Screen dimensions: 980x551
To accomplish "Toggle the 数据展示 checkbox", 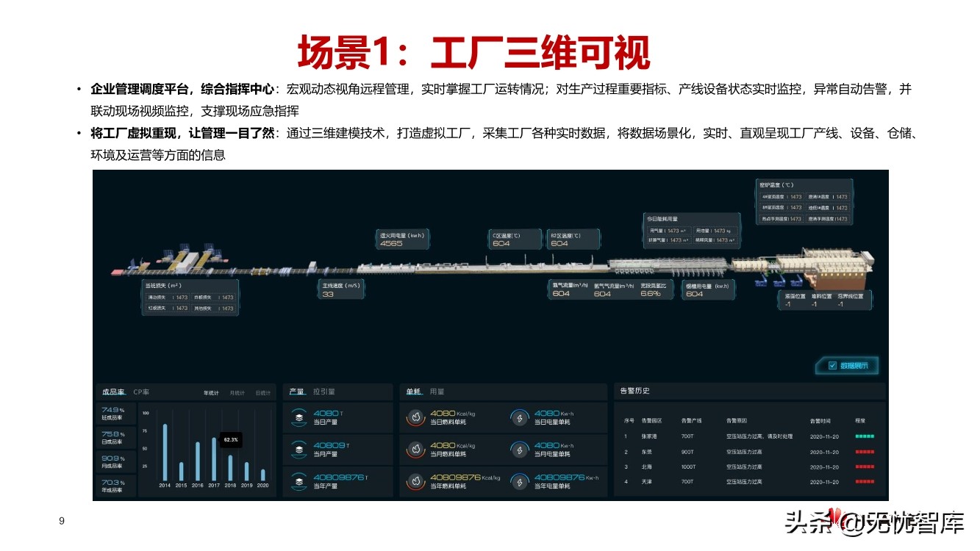I will tap(832, 365).
